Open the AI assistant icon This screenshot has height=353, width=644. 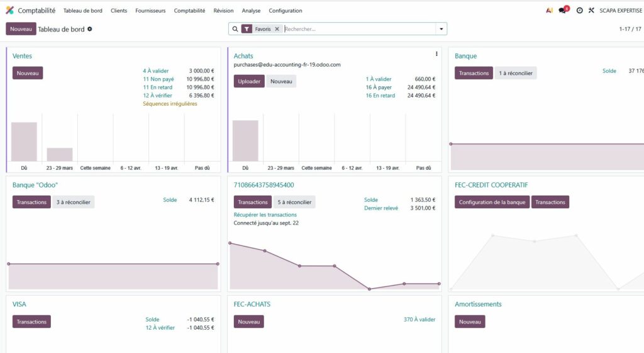pos(549,11)
